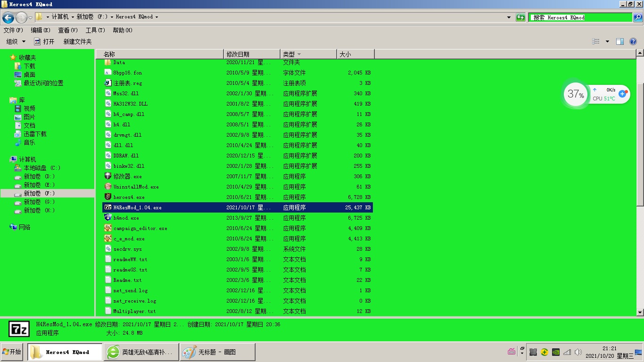This screenshot has height=362, width=644.
Task: Select the h4mod.exe shield icon
Action: (108, 218)
